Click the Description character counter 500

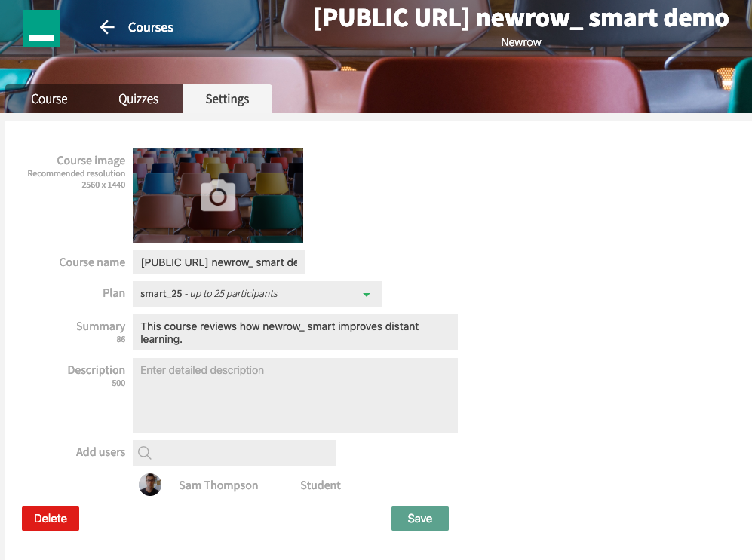pyautogui.click(x=118, y=383)
